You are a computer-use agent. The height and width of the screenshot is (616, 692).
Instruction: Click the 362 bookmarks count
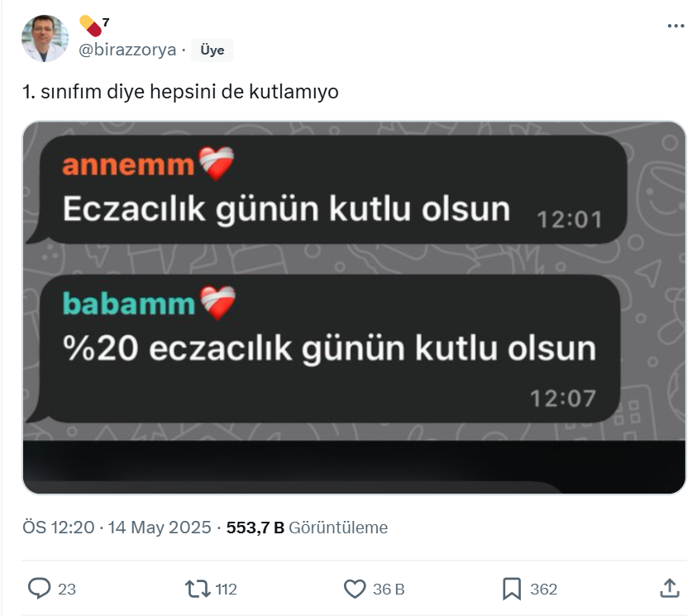(543, 589)
